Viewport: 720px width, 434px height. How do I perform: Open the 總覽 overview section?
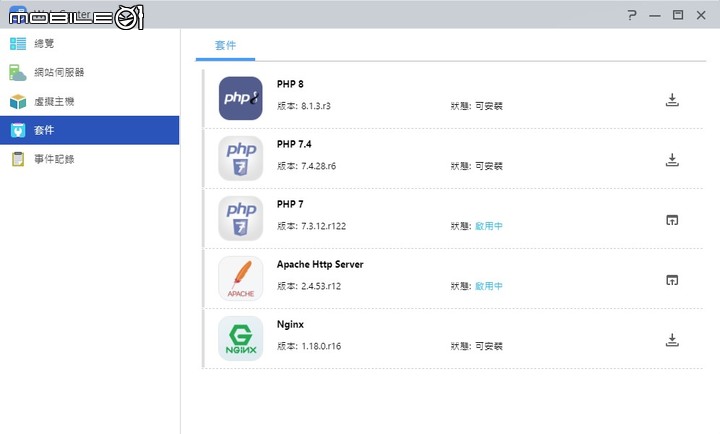(90, 44)
